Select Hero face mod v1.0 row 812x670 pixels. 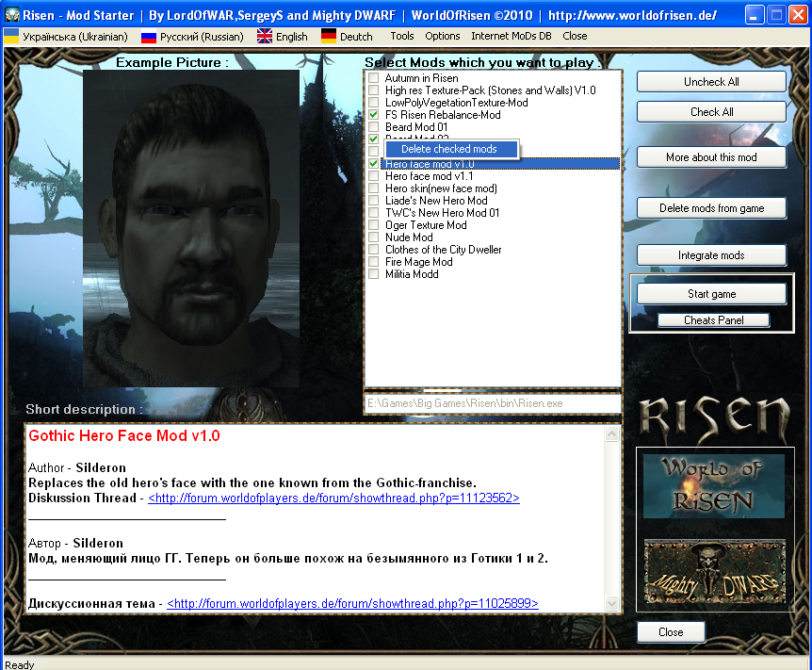point(500,164)
